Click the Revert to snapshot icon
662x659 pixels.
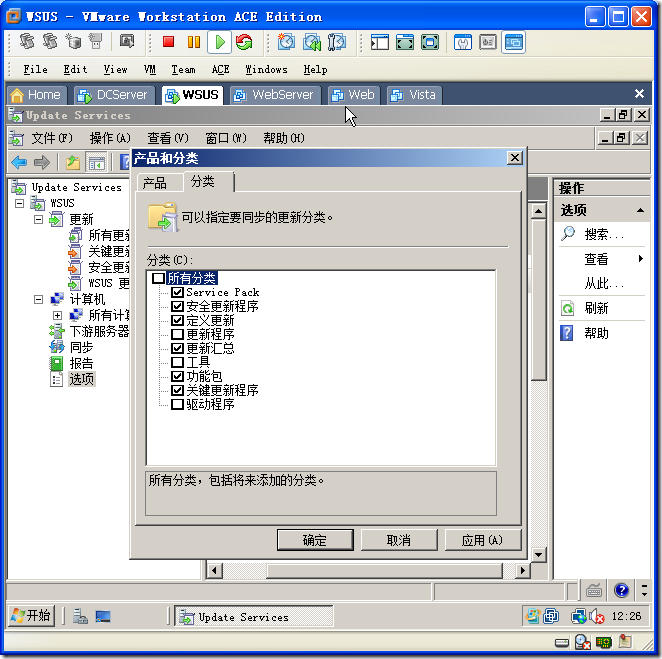pyautogui.click(x=312, y=42)
